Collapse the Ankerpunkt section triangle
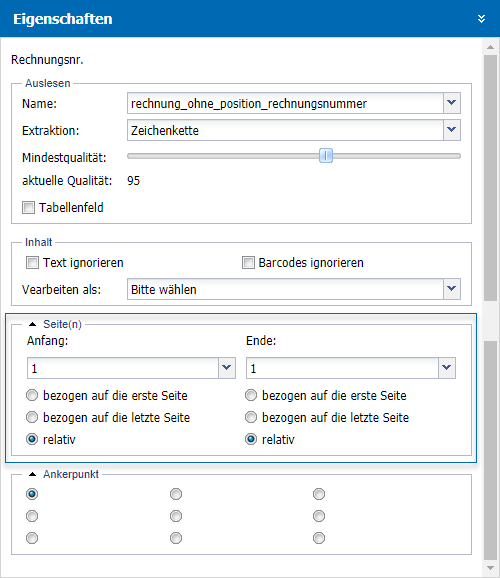 tap(32, 474)
